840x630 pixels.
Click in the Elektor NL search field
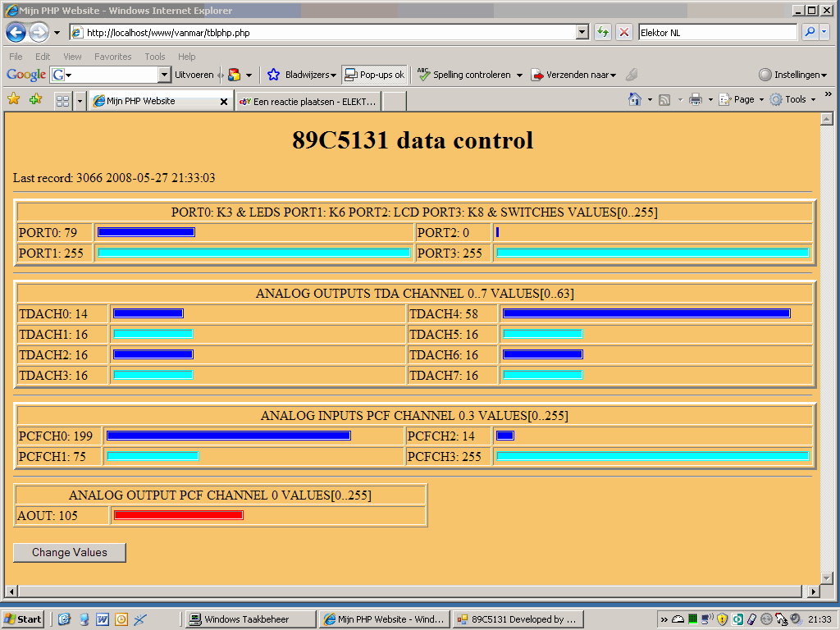pos(716,33)
